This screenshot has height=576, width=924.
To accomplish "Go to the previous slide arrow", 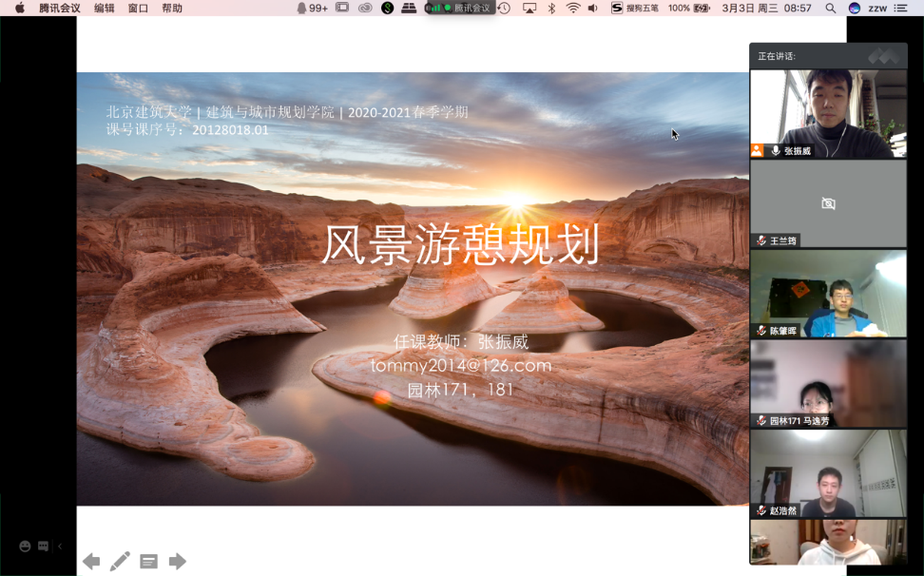I will click(x=91, y=562).
